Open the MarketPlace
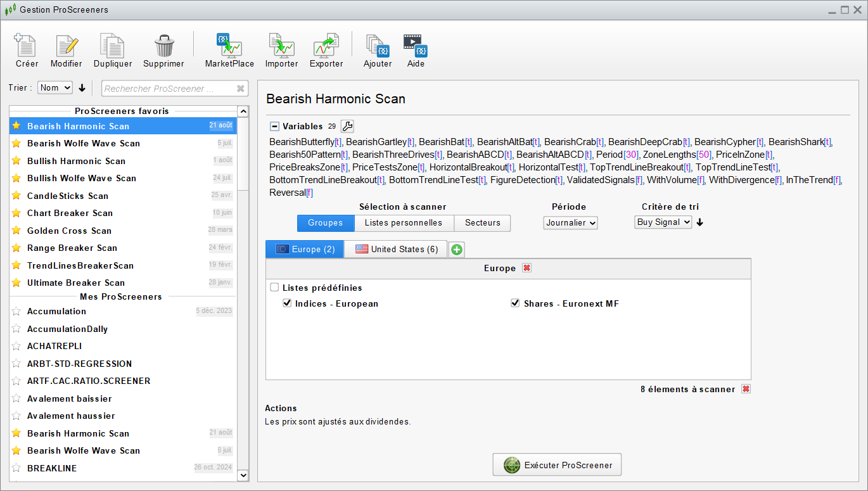This screenshot has width=868, height=491. (229, 46)
